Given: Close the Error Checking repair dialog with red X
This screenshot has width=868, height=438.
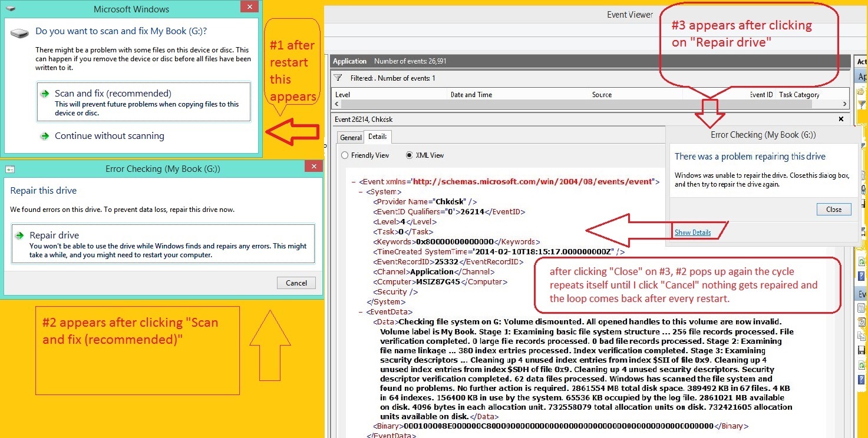Looking at the screenshot, I should click(x=313, y=167).
